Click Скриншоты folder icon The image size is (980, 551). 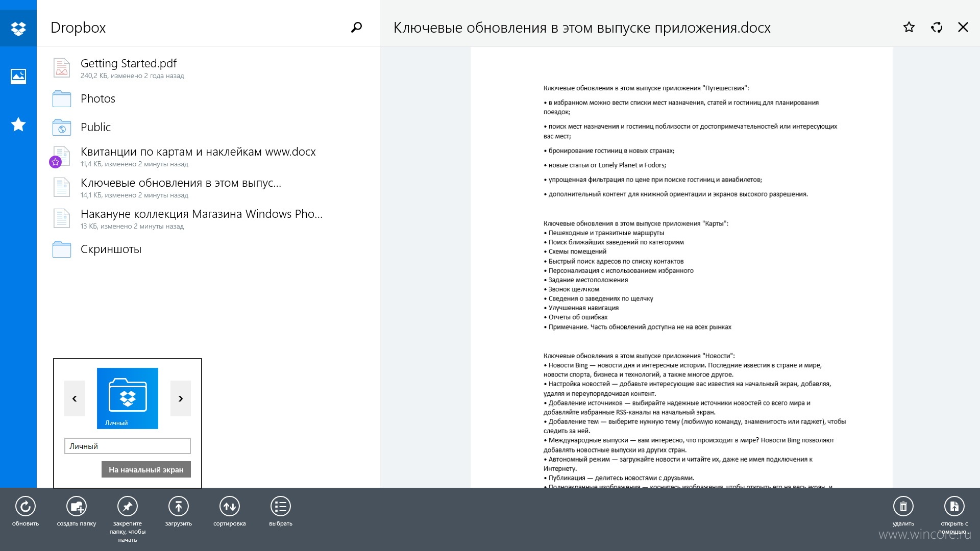pos(62,249)
